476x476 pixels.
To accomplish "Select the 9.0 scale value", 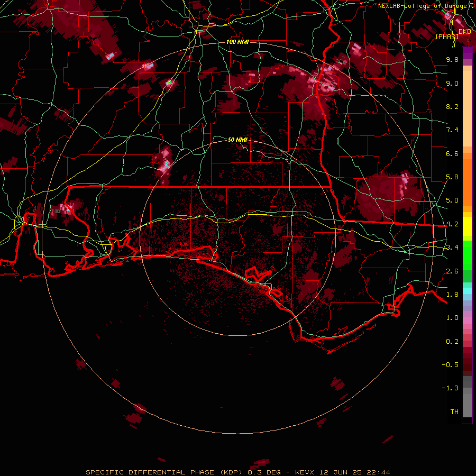I will click(x=452, y=83).
